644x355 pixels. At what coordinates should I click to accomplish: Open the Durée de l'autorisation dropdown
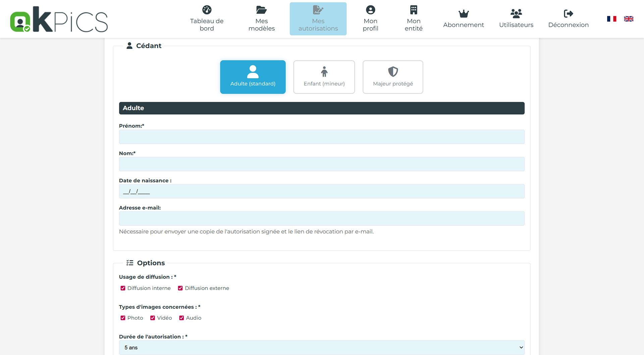click(322, 348)
